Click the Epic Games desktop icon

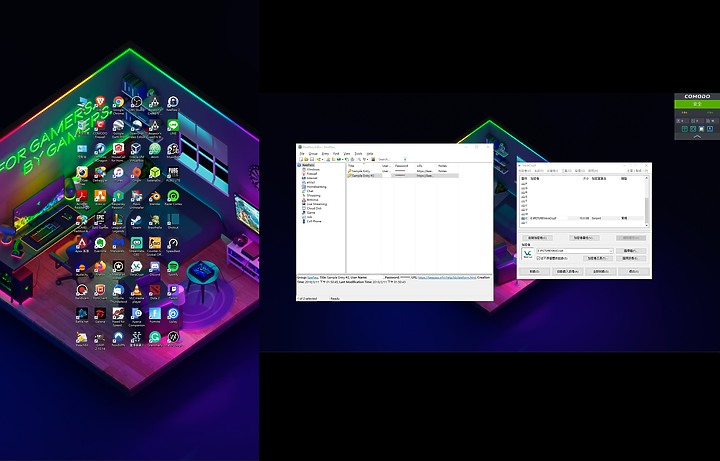[x=100, y=220]
